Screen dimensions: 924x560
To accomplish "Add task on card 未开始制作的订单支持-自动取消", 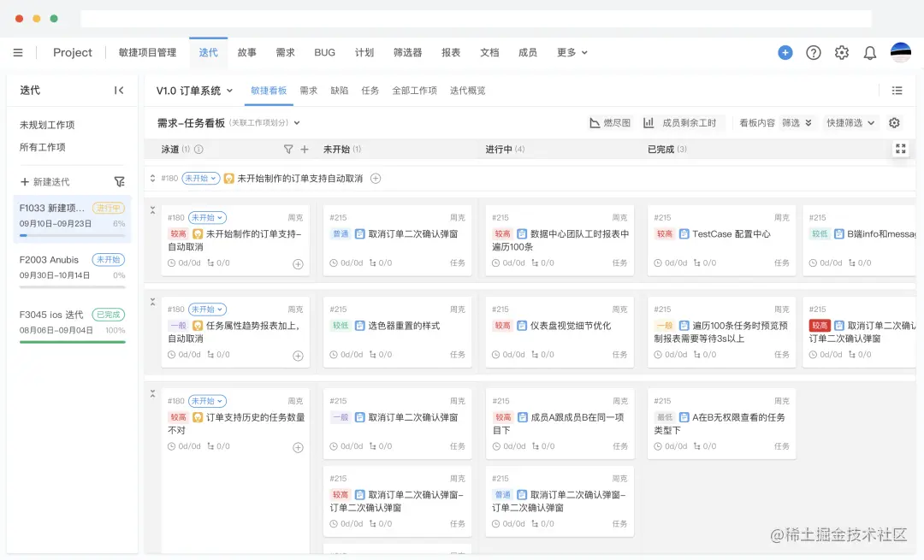I will tap(299, 264).
